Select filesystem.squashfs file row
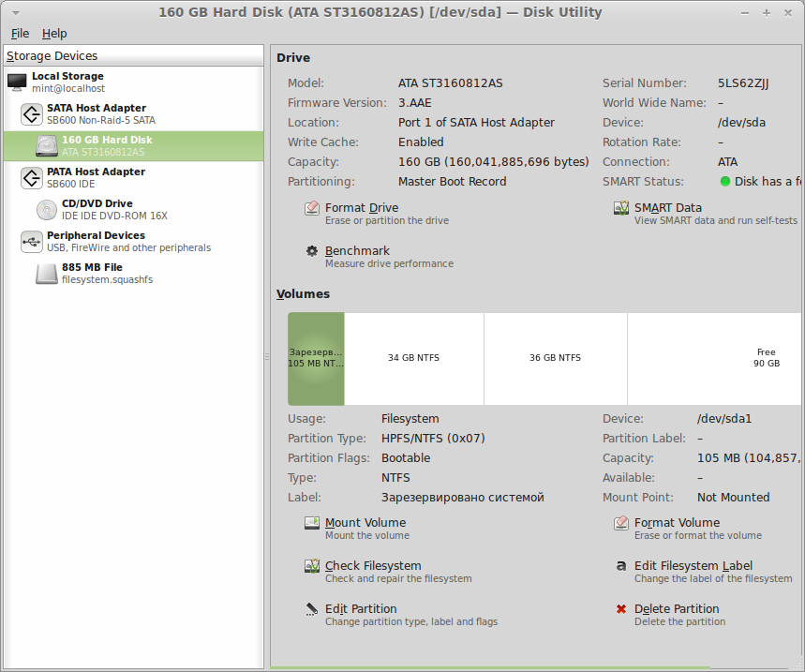Image resolution: width=805 pixels, height=672 pixels. [133, 273]
